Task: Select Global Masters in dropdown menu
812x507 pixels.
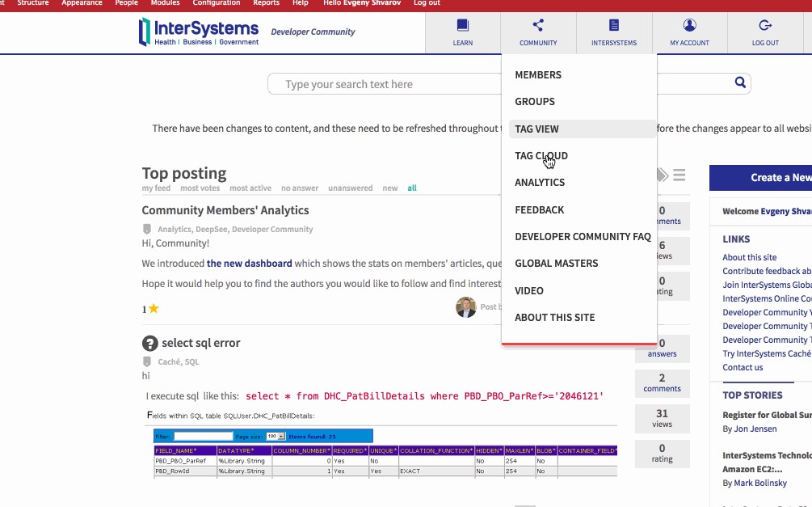Action: (556, 264)
